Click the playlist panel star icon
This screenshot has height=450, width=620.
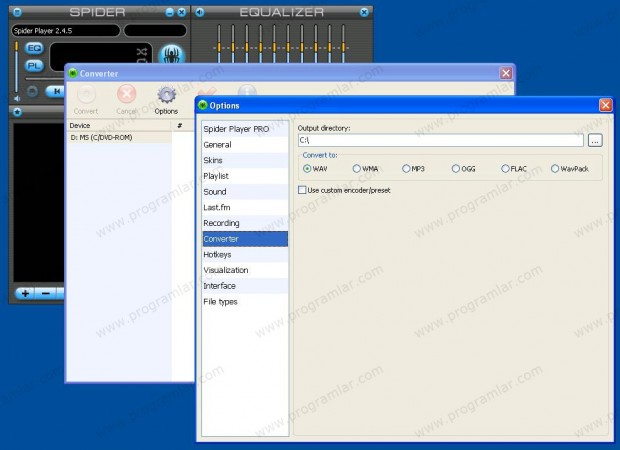[17, 112]
